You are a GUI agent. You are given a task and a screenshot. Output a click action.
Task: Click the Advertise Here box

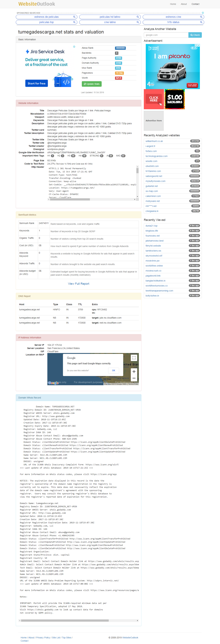point(154,121)
